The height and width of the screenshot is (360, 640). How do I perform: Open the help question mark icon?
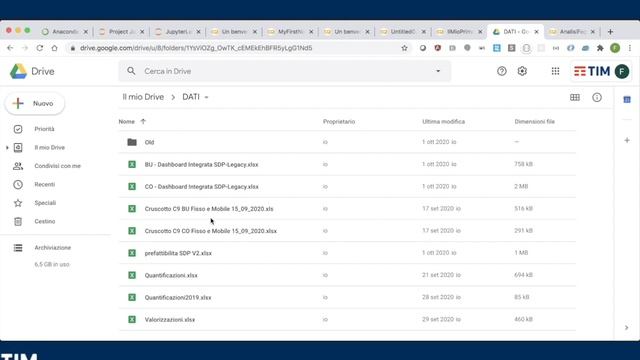502,71
